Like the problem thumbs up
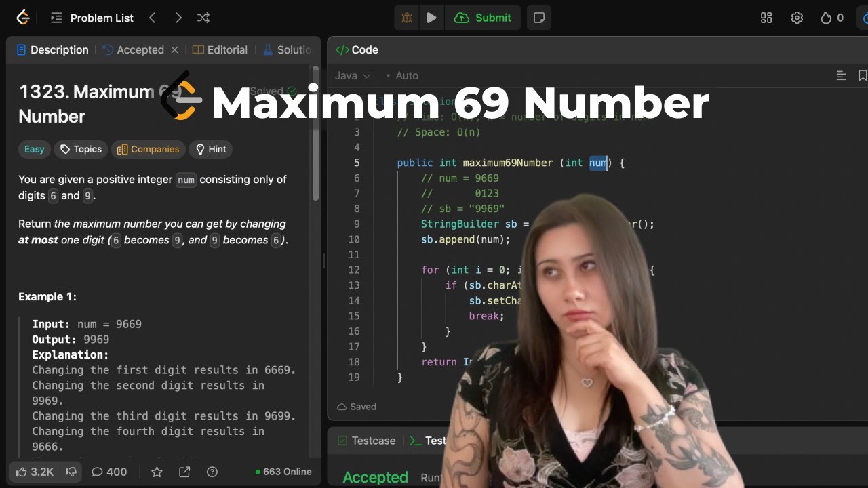The image size is (868, 488). point(34,472)
